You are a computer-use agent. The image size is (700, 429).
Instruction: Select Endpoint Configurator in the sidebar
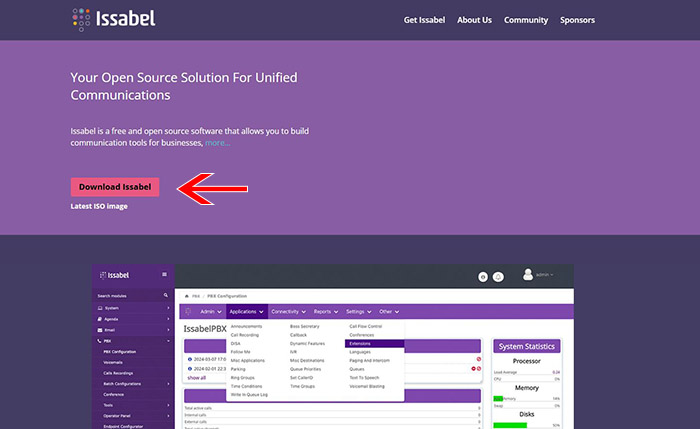pyautogui.click(x=123, y=426)
